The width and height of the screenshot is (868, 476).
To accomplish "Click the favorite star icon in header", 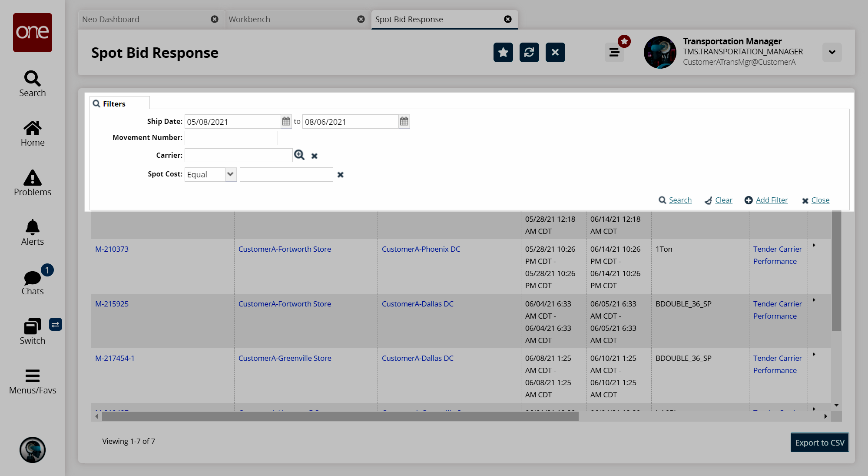I will tap(503, 53).
